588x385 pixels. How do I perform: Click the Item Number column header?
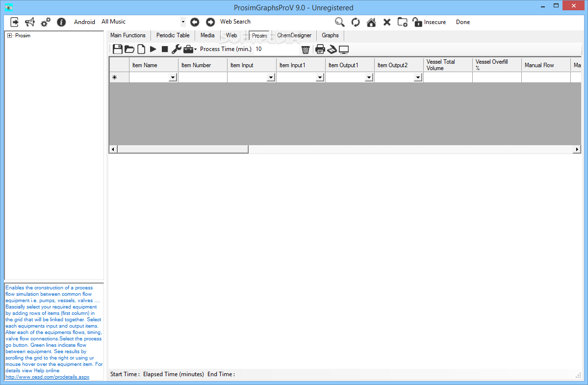click(x=203, y=65)
